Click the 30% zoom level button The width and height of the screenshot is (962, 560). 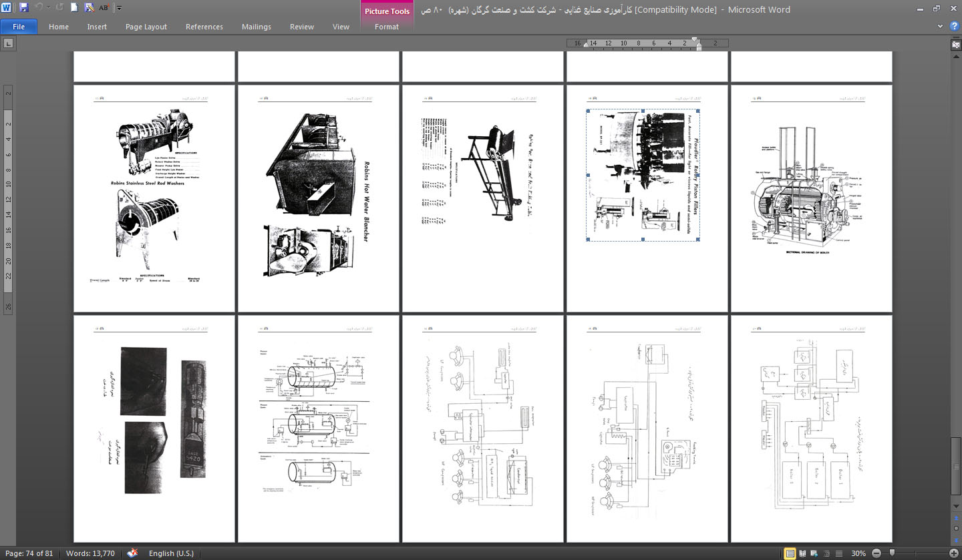(x=858, y=553)
